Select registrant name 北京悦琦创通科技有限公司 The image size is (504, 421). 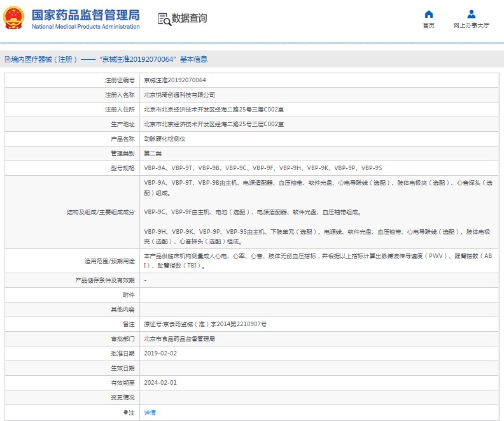(179, 95)
